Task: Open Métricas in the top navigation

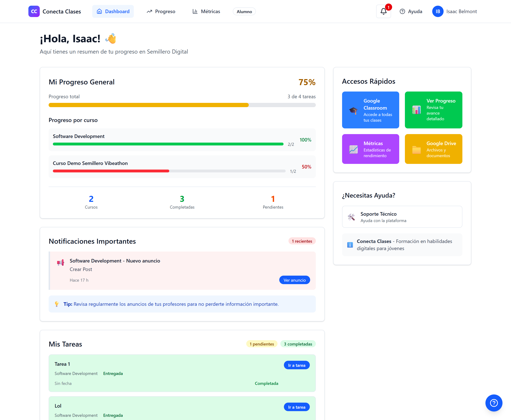Action: click(x=206, y=11)
